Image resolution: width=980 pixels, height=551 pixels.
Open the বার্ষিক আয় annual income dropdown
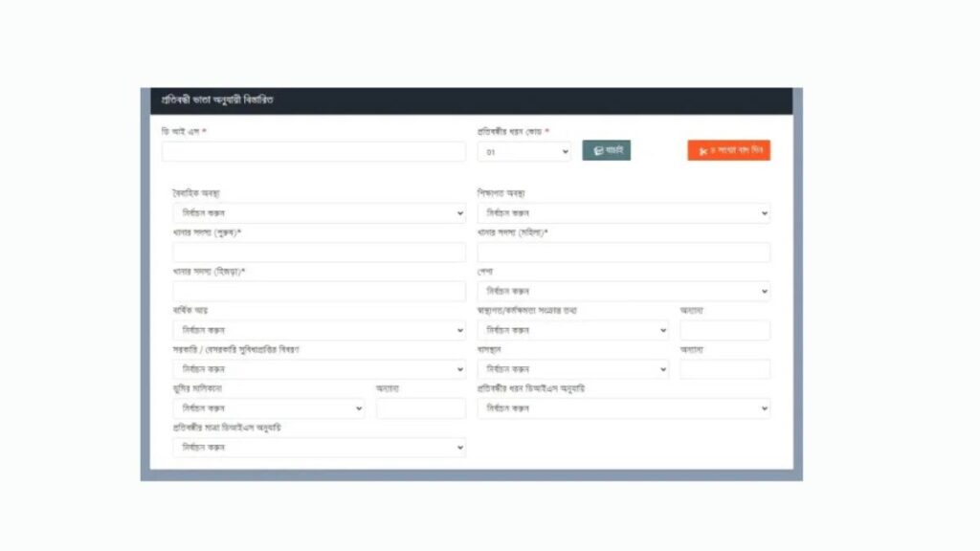pyautogui.click(x=320, y=330)
